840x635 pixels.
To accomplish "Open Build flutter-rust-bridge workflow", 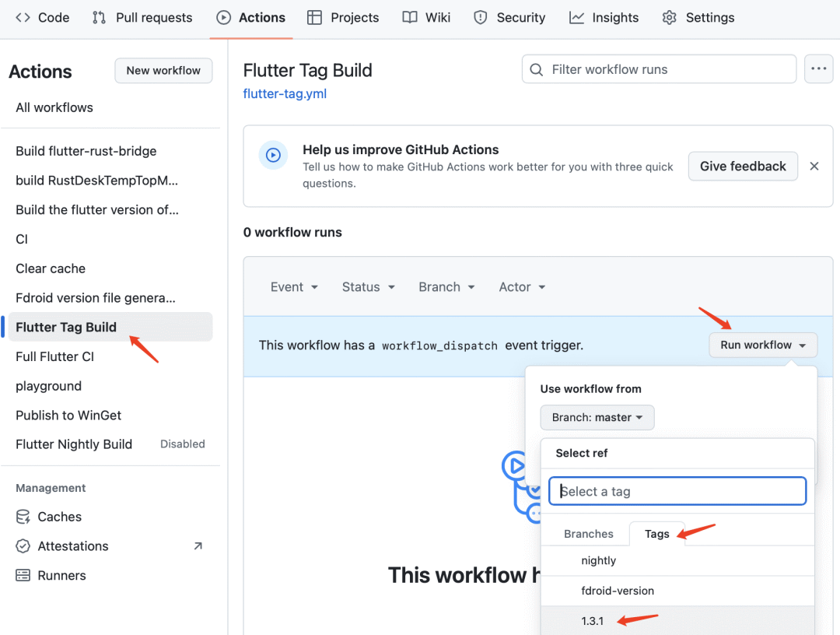I will 110,151.
